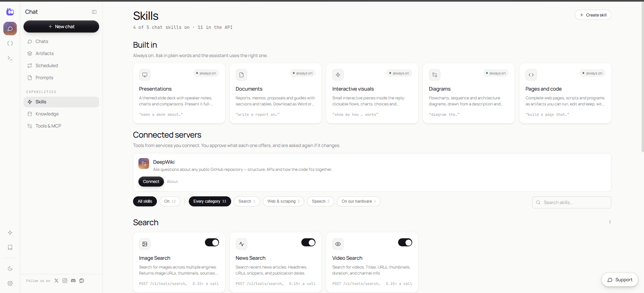The width and height of the screenshot is (644, 293).
Task: Open the Chat section icon in rail
Action: (10, 29)
